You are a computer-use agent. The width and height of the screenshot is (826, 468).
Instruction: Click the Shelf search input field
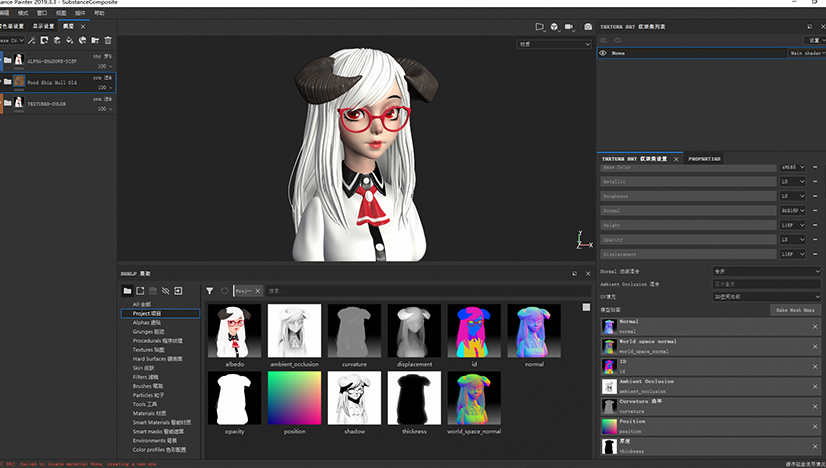(x=427, y=291)
